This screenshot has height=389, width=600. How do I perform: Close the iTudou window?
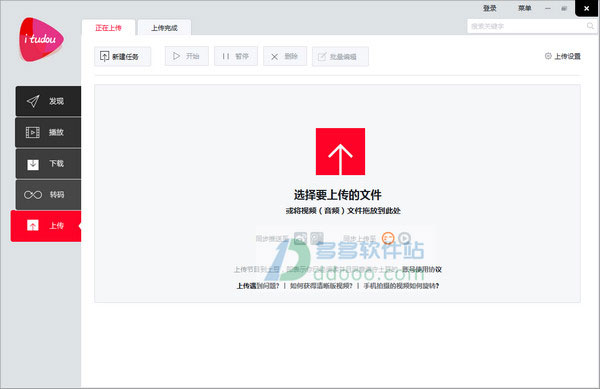tap(587, 8)
